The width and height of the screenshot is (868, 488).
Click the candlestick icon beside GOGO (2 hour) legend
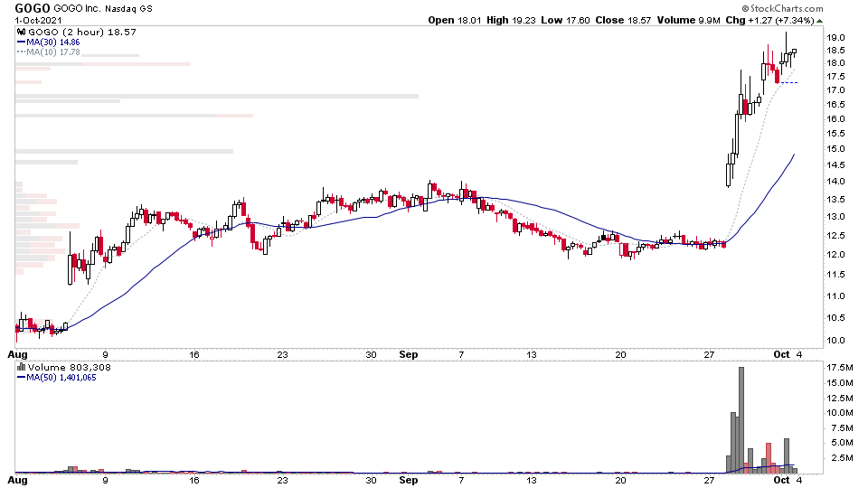pos(21,33)
